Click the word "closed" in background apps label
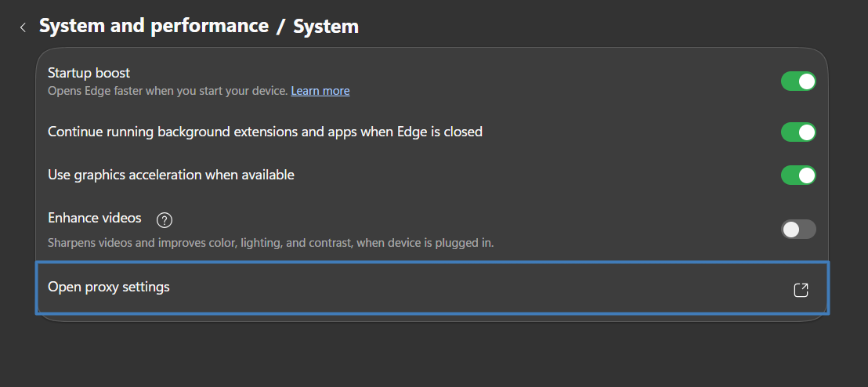Screen dimensions: 868x387 point(462,132)
